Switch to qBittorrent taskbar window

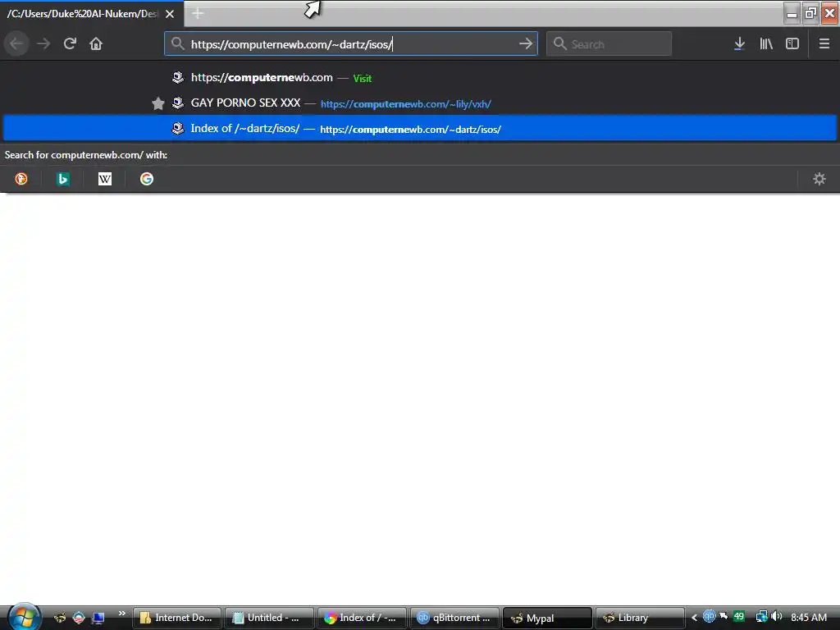tap(454, 618)
